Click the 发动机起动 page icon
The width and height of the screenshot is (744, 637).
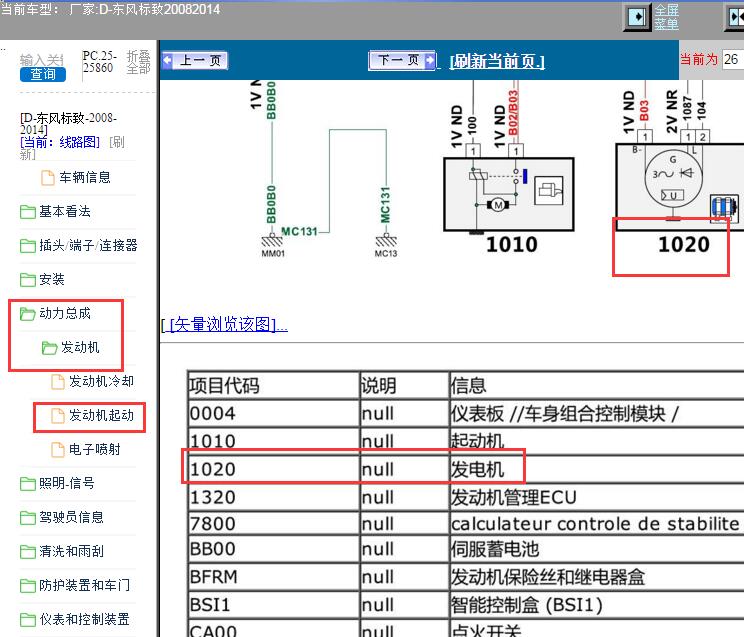tap(58, 415)
